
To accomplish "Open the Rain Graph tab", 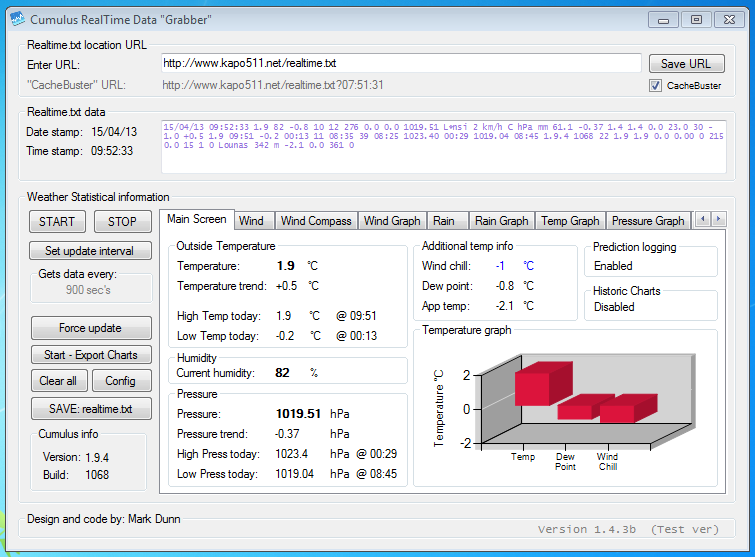I will click(x=501, y=221).
